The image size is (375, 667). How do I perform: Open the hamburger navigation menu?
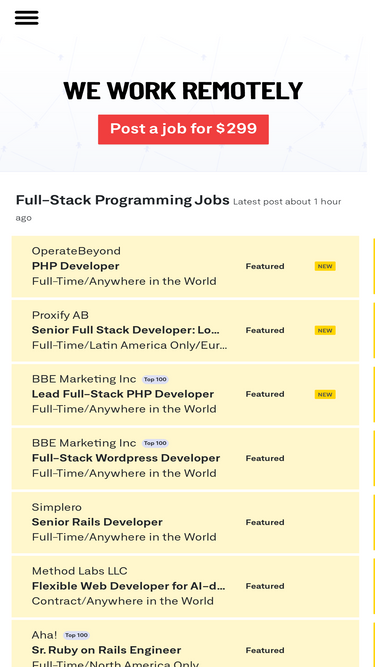pyautogui.click(x=26, y=18)
